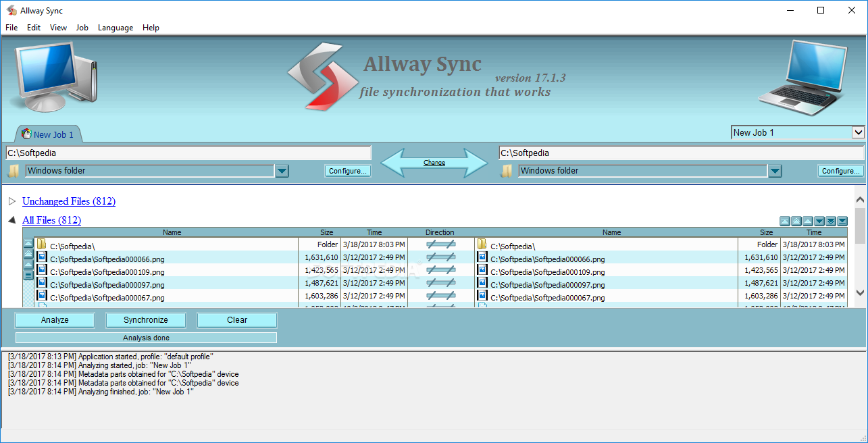Image resolution: width=868 pixels, height=443 pixels.
Task: Expand the Unchanged Files section triangle
Action: 12,201
